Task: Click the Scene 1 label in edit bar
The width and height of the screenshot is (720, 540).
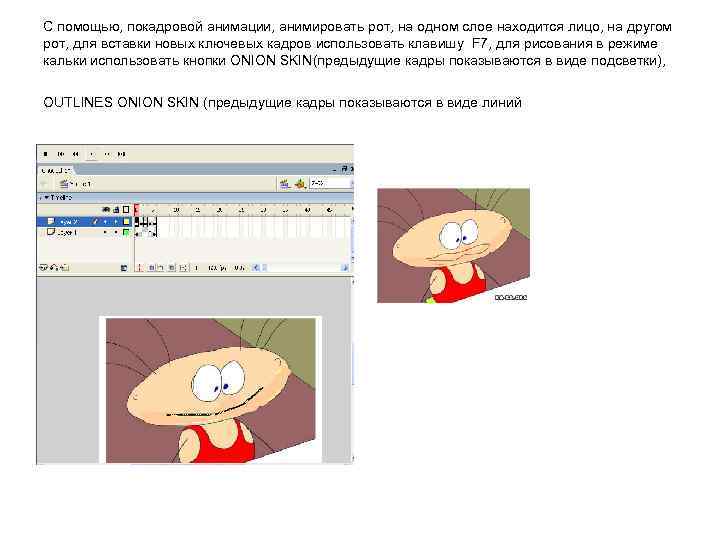Action: coord(81,184)
